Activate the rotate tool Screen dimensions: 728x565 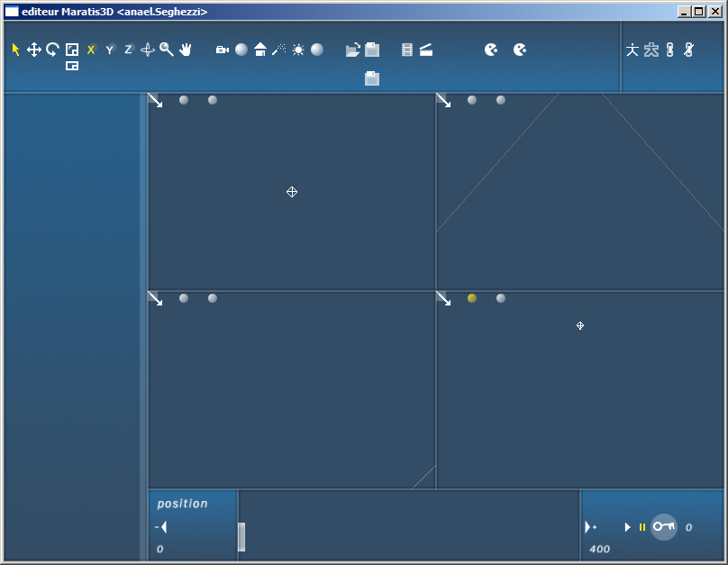tap(52, 50)
